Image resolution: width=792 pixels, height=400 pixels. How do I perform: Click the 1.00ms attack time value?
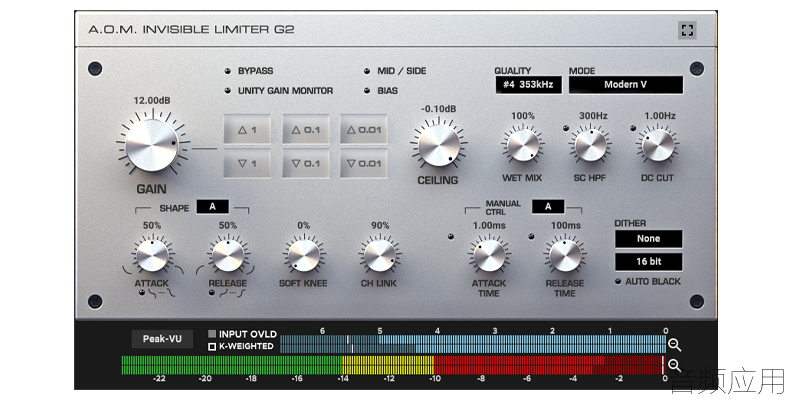pyautogui.click(x=489, y=226)
